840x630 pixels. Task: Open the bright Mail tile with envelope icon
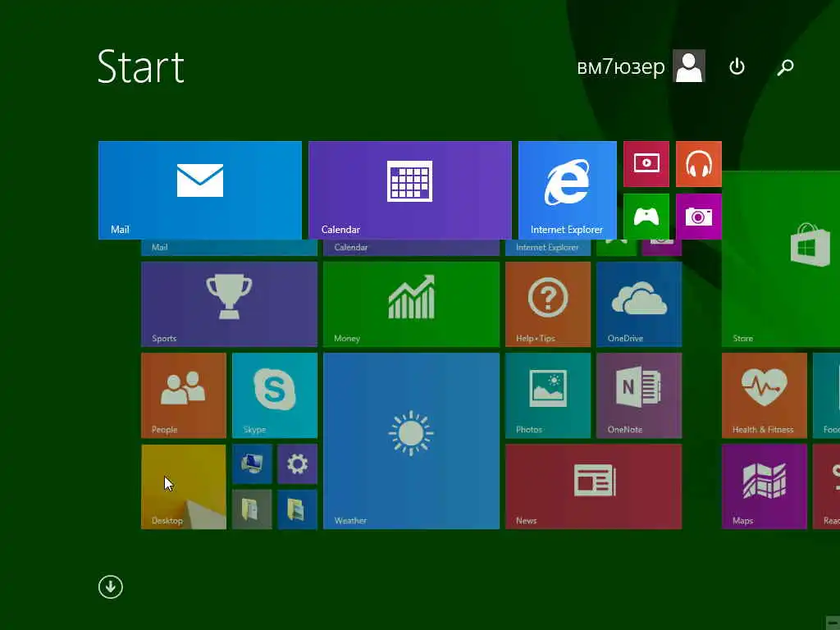click(200, 190)
